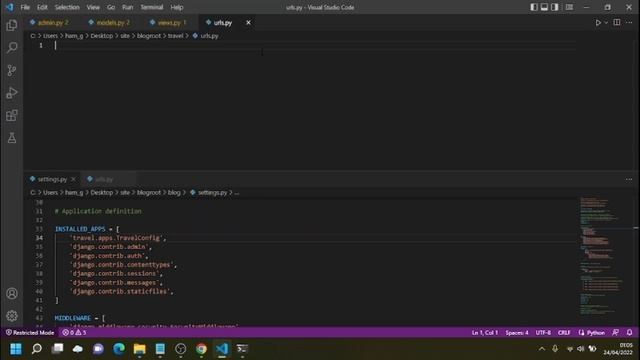
Task: Click 'travel.apps.TravelConfig' line in settings
Action: [x=116, y=238]
